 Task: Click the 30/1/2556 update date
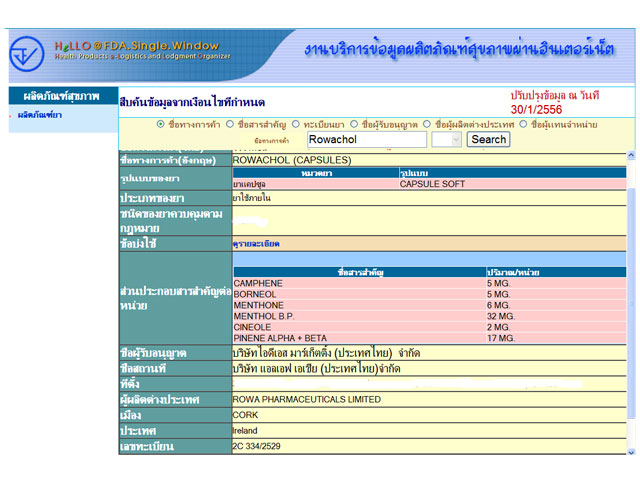point(536,109)
